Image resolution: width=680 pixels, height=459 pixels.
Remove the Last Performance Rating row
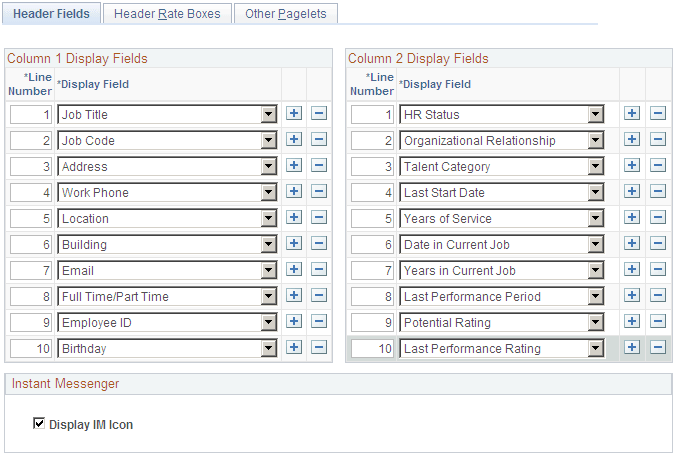pyautogui.click(x=658, y=348)
